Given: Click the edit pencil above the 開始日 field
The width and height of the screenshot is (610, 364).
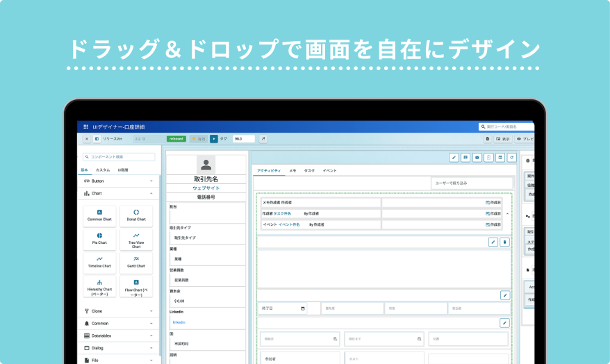Looking at the screenshot, I should pyautogui.click(x=504, y=323).
